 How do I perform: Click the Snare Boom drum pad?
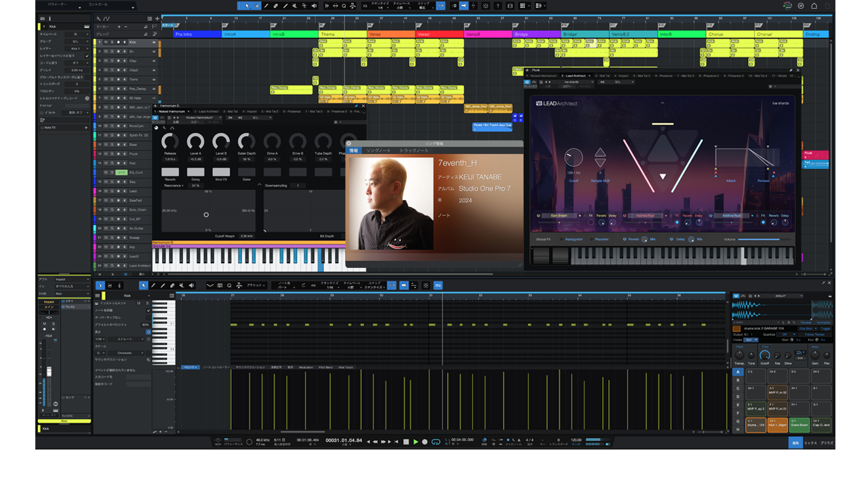coord(798,425)
